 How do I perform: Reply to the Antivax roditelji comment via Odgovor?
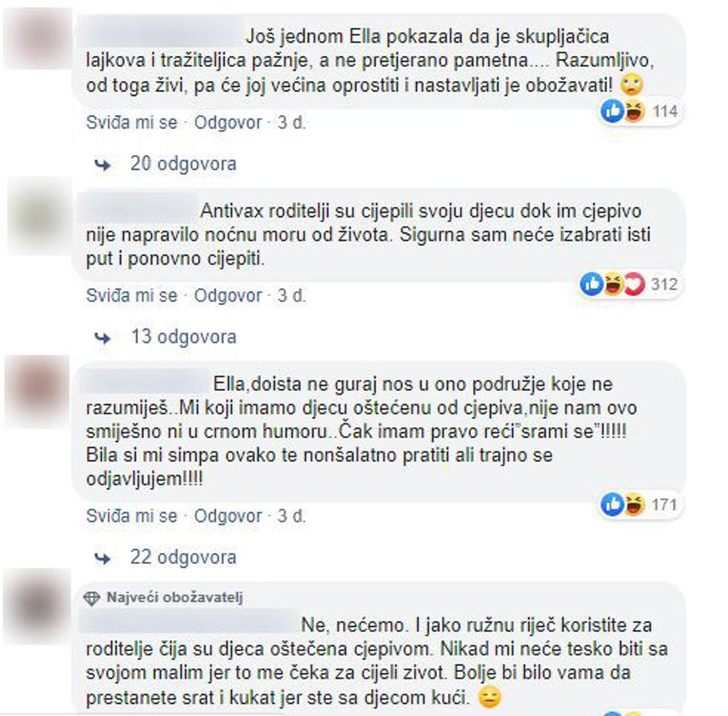(x=228, y=296)
